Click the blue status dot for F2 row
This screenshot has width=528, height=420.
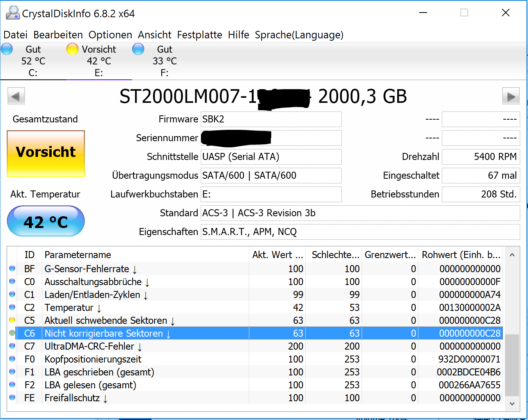pyautogui.click(x=12, y=385)
